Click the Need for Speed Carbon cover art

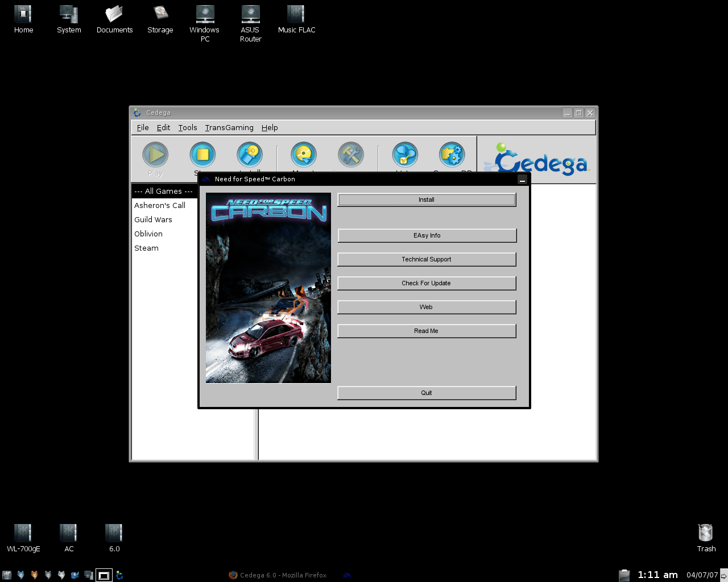click(x=268, y=288)
